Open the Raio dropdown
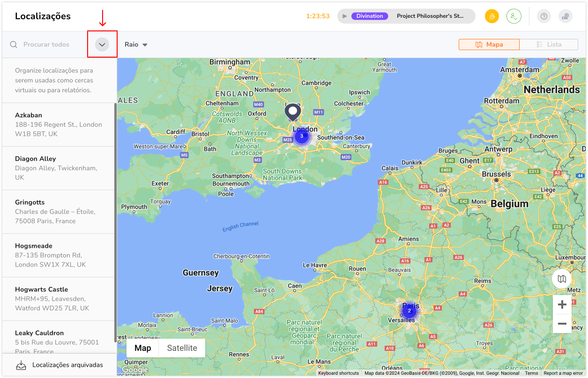 [136, 44]
